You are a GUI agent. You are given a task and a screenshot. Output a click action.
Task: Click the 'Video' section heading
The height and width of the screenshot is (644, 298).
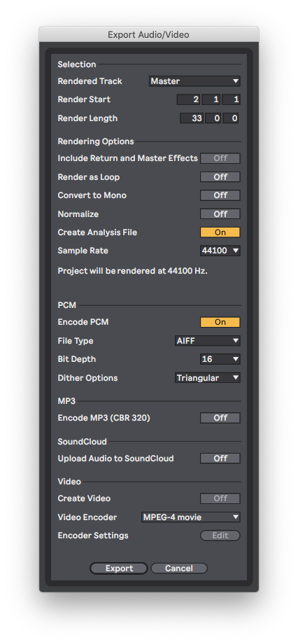coord(69,482)
